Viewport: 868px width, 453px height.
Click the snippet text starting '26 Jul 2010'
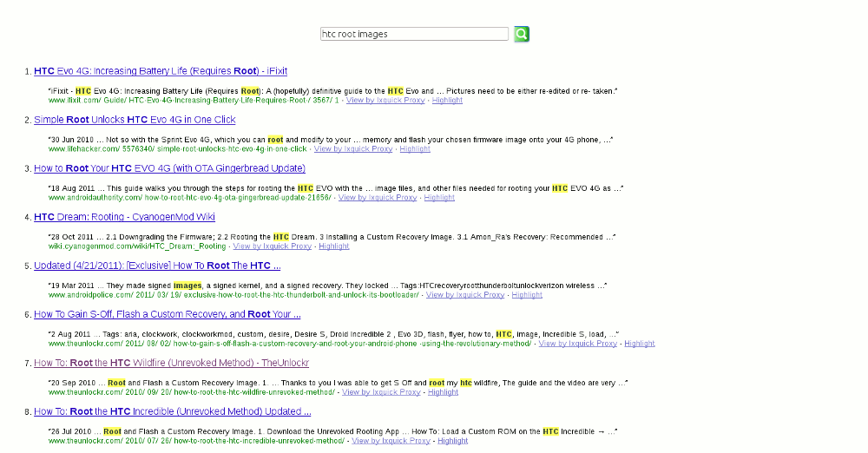click(x=332, y=432)
